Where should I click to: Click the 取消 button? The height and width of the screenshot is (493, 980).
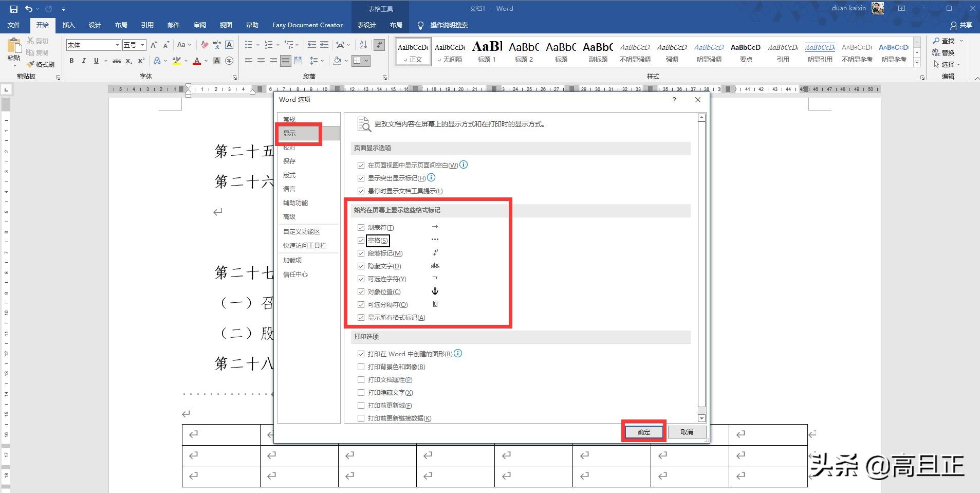coord(687,431)
